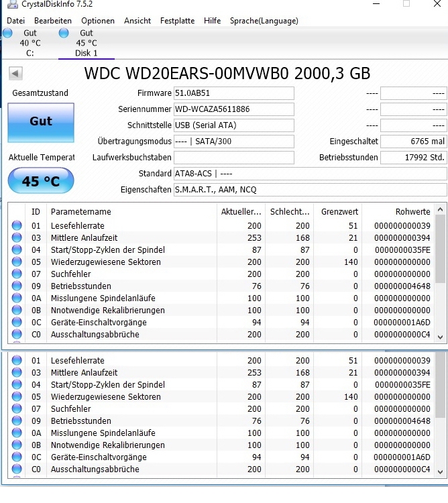This screenshot has width=448, height=503.
Task: Click the serial number field WD-WCAZA5611886
Action: pyautogui.click(x=234, y=109)
